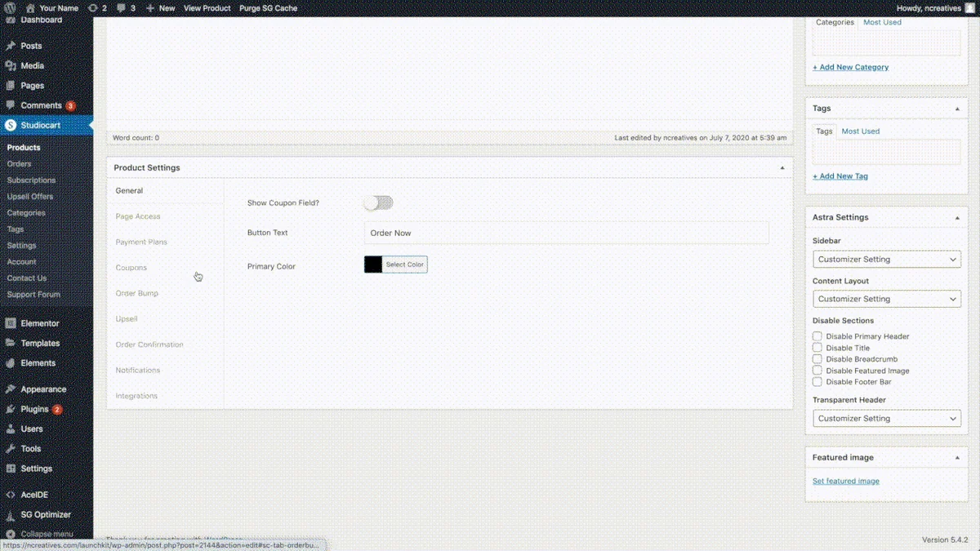Click the Add New Category link
Image resolution: width=980 pixels, height=551 pixels.
850,67
